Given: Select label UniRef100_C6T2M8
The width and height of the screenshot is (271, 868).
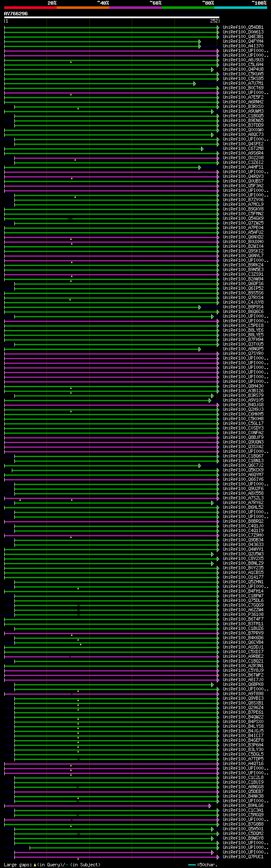Looking at the screenshot, I should click(243, 149).
